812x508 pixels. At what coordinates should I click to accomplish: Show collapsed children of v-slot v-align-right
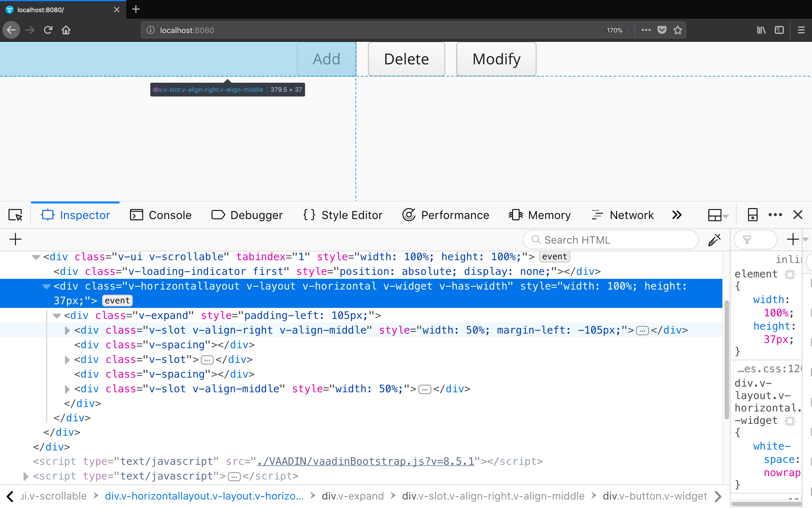click(x=642, y=331)
